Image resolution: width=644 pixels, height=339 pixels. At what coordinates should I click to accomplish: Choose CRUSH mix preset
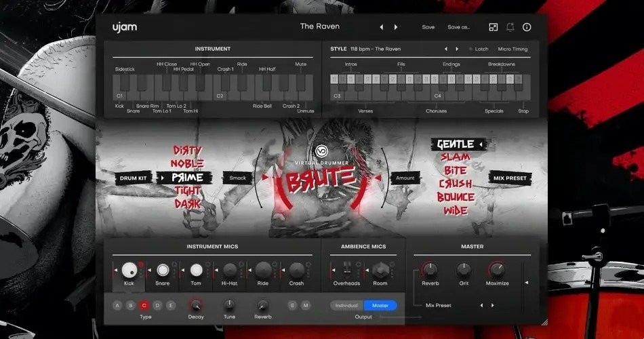456,184
